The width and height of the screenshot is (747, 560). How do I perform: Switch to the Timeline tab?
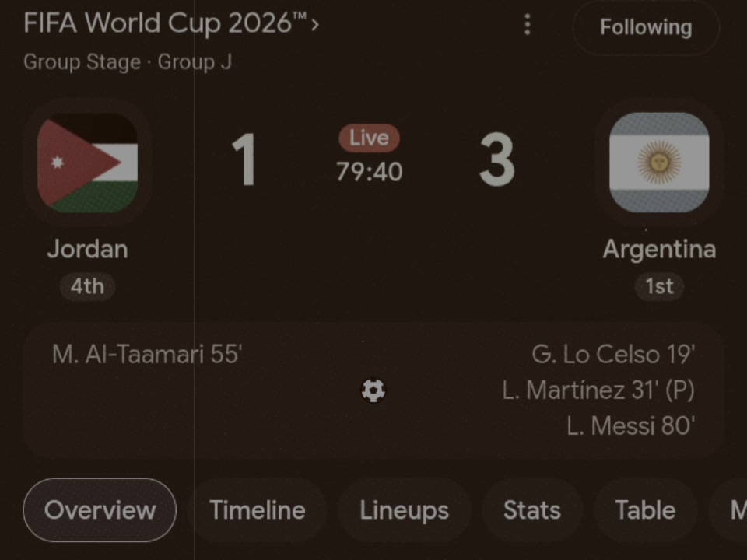coord(258,510)
